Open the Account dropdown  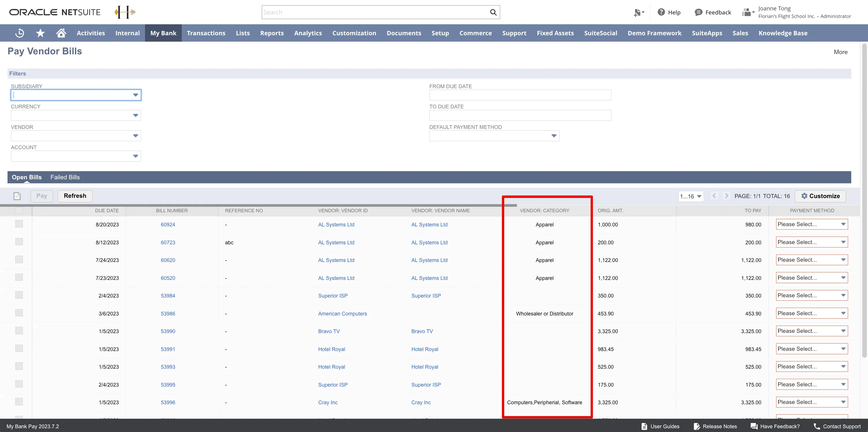click(76, 156)
